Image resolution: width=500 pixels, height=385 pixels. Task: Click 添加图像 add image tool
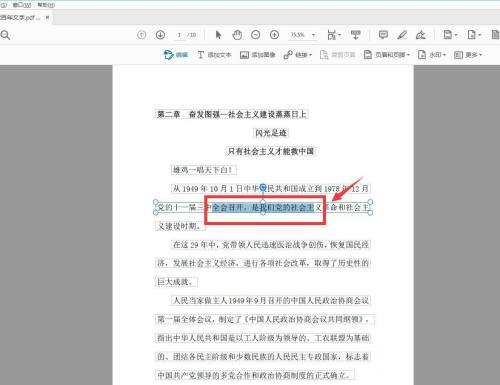tap(258, 55)
